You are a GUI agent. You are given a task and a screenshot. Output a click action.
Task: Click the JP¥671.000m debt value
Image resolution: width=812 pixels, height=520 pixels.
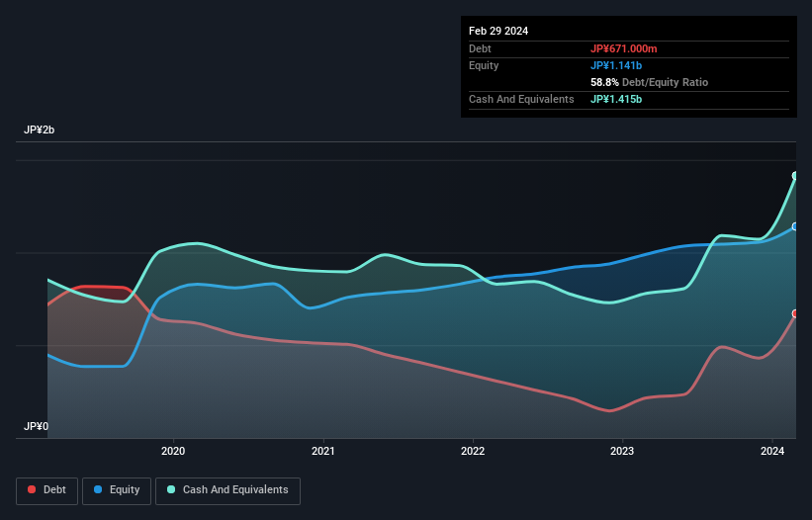pos(623,48)
